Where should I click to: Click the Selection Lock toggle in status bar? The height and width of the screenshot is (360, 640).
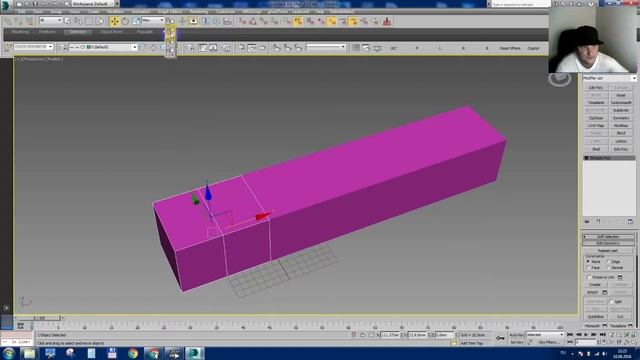(x=362, y=335)
